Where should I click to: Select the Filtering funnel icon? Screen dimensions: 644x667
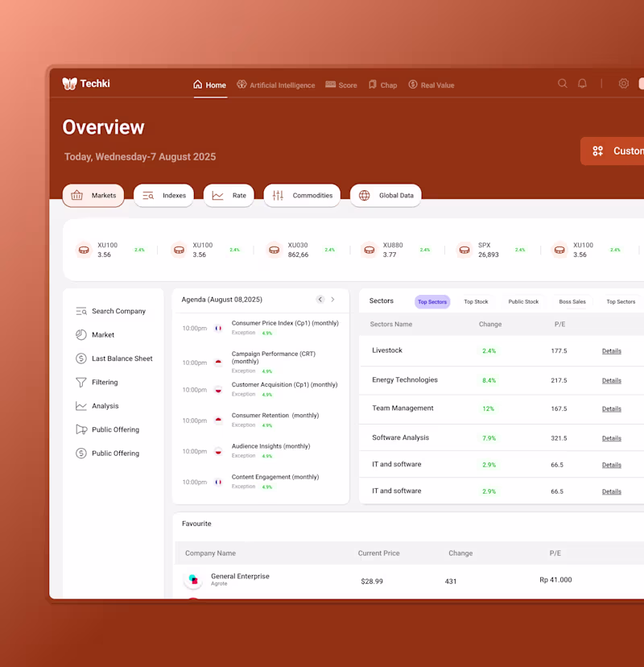80,382
